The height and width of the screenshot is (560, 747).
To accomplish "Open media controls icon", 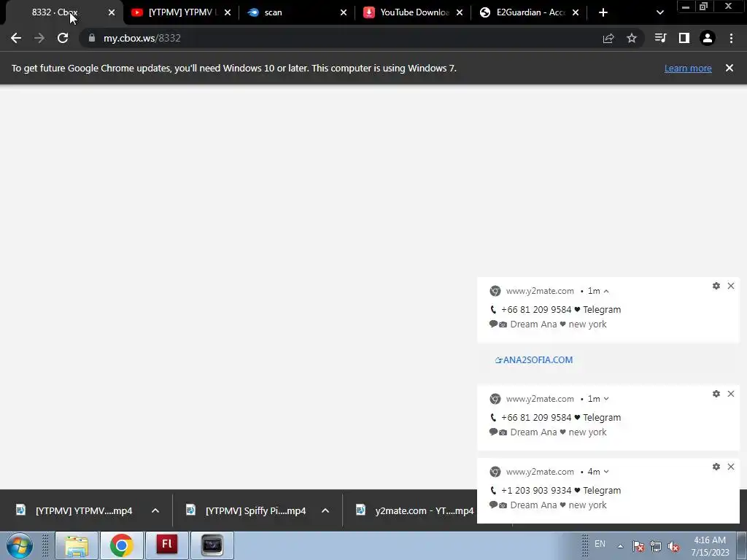I will (661, 38).
